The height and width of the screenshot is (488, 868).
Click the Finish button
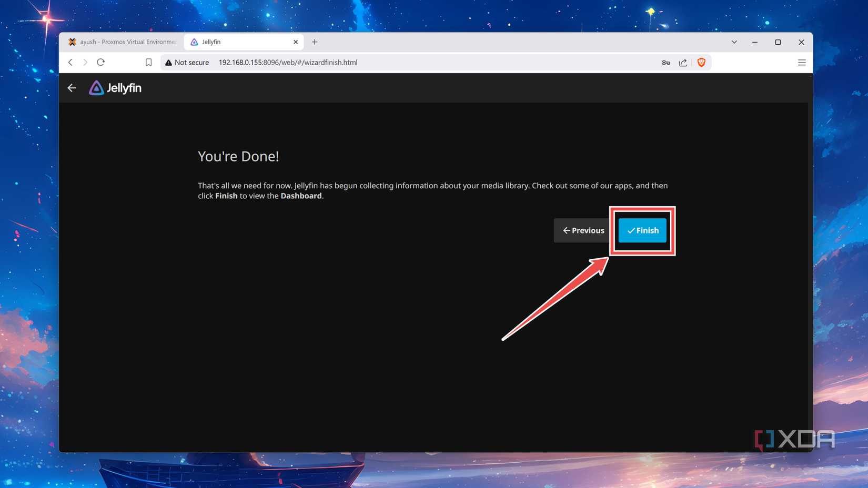pyautogui.click(x=642, y=230)
